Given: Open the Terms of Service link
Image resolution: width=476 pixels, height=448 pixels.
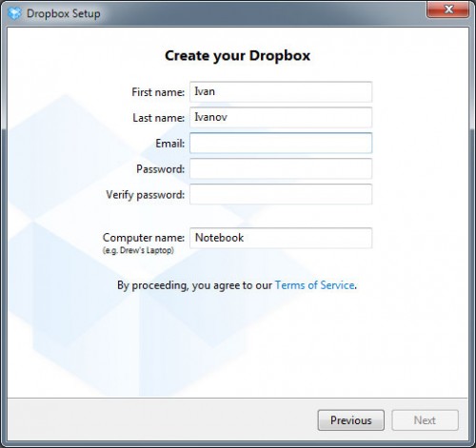Looking at the screenshot, I should pyautogui.click(x=314, y=285).
